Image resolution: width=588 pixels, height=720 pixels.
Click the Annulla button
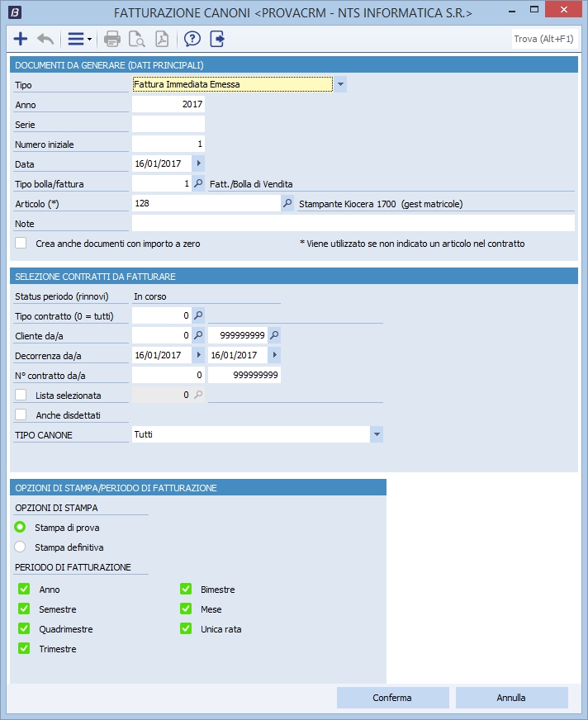511,698
